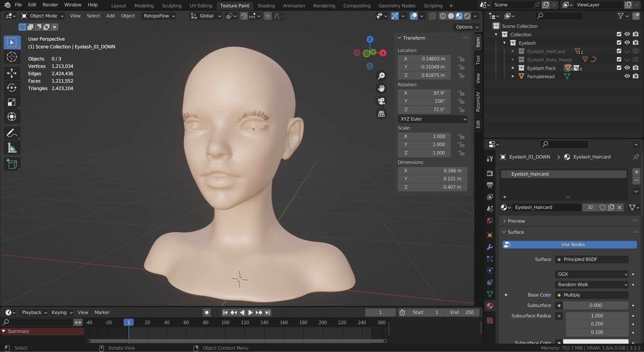
Task: Jump to the end frame
Action: 267,312
